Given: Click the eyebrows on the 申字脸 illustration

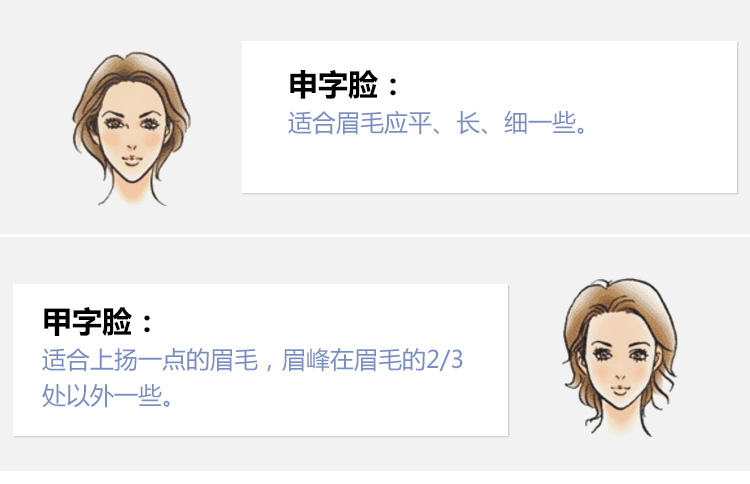Looking at the screenshot, I should [131, 115].
